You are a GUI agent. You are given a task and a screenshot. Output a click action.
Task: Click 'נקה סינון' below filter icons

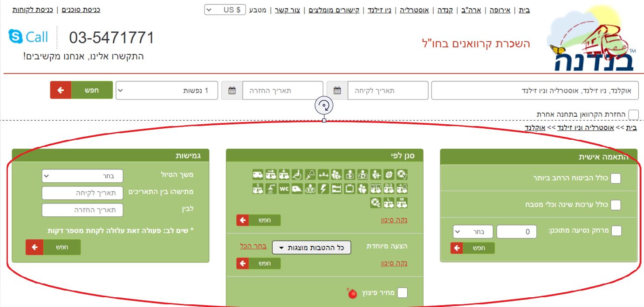[x=394, y=220]
